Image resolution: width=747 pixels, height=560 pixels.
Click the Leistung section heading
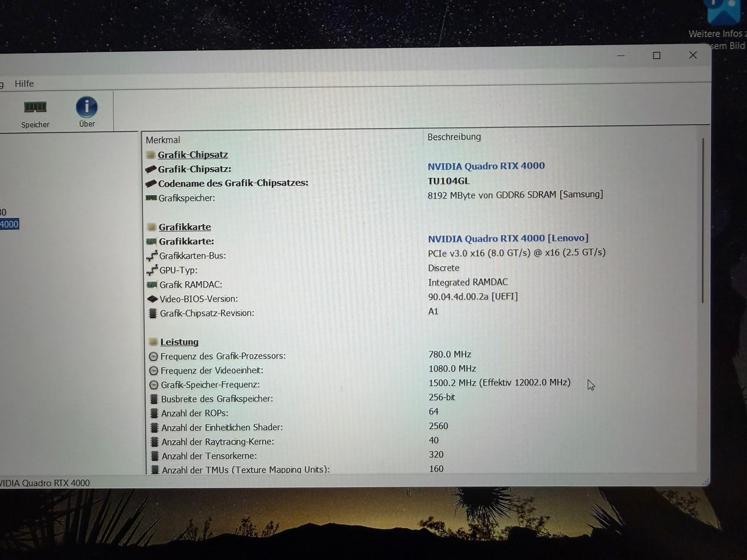[179, 342]
